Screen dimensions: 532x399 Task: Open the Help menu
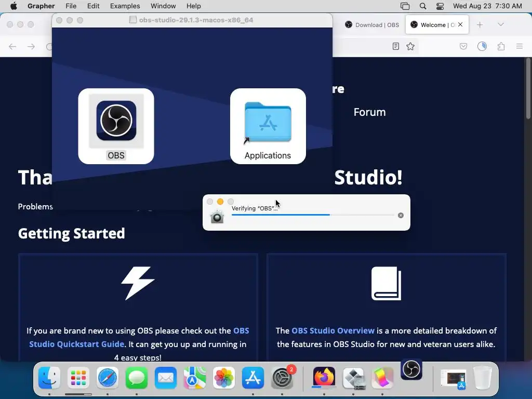click(x=193, y=6)
